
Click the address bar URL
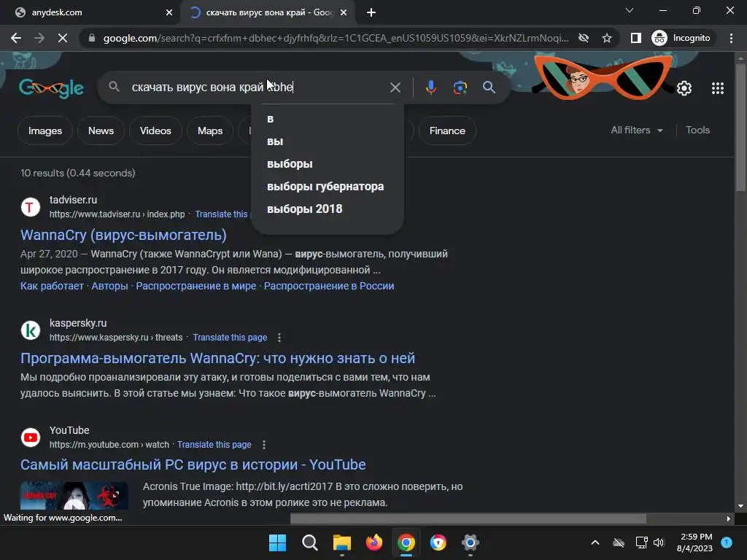pos(336,38)
